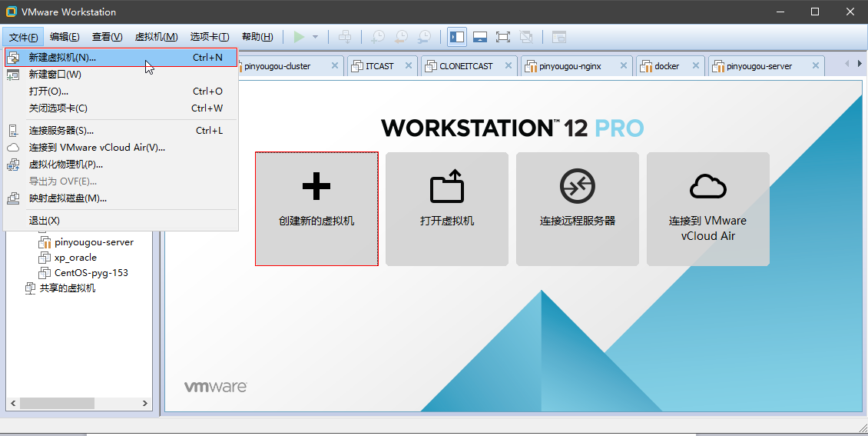868x436 pixels.
Task: Click the tab icon of ITCAST
Action: point(357,66)
